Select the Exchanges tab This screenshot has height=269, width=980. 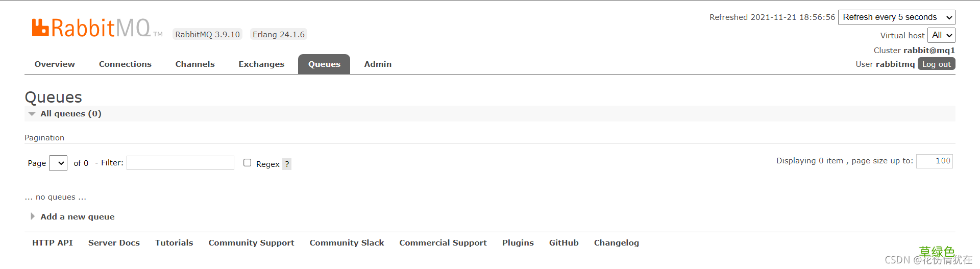pos(261,64)
